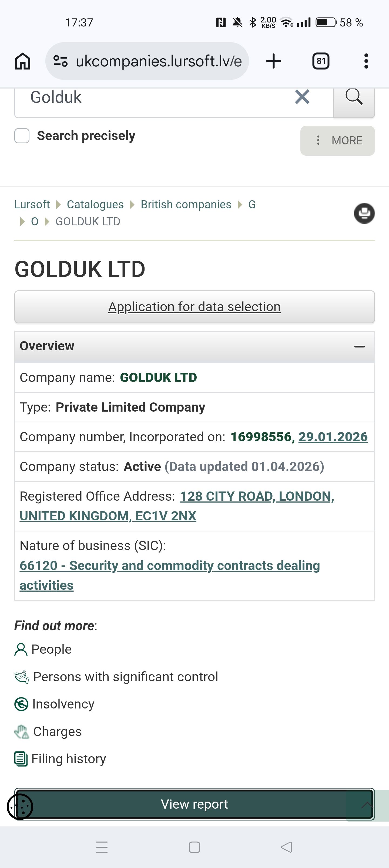389x868 pixels.
Task: Open Persons with significant control
Action: click(126, 677)
